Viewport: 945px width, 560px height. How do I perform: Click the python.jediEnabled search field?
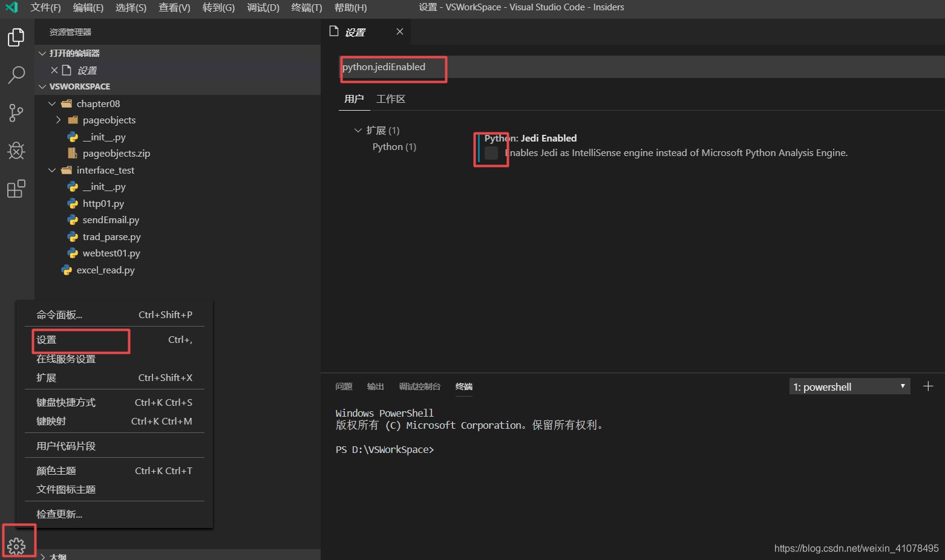click(392, 68)
